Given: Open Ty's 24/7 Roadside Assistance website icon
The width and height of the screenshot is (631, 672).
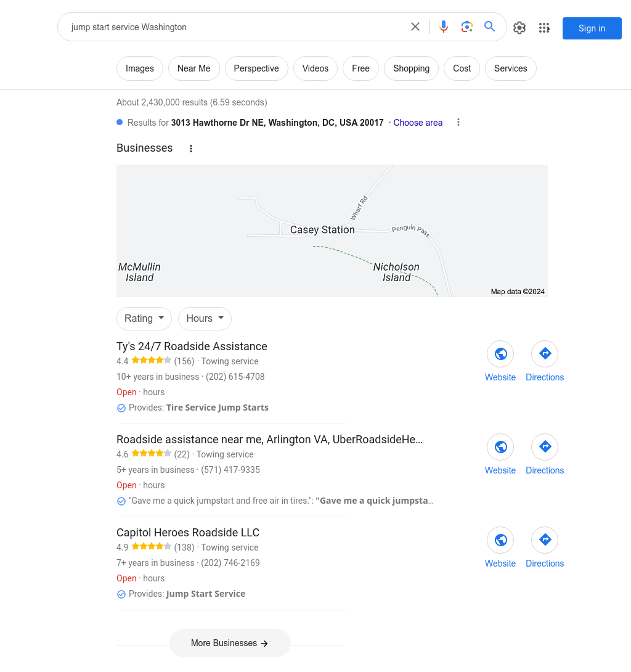Looking at the screenshot, I should (500, 354).
